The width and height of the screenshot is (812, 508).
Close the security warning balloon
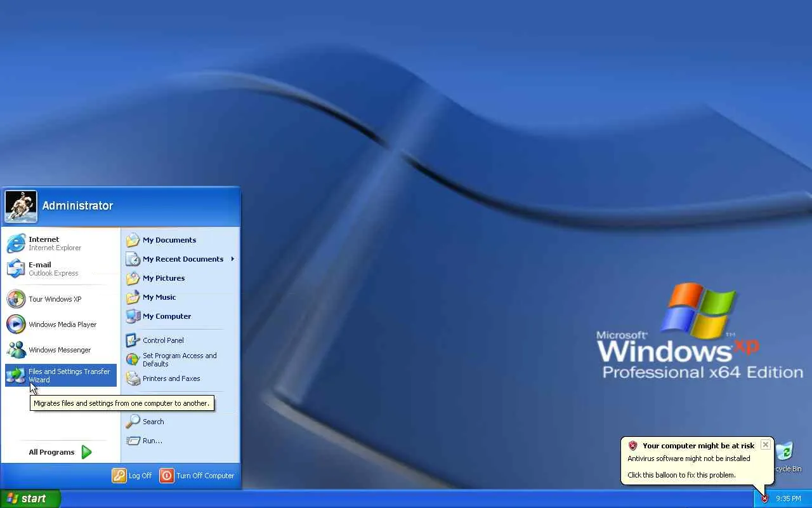tap(766, 444)
